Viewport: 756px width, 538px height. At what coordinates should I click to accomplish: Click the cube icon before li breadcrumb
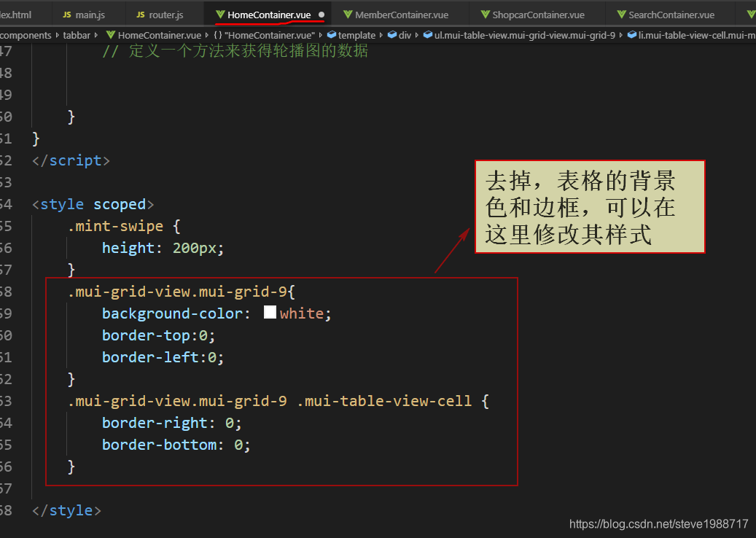click(x=631, y=35)
